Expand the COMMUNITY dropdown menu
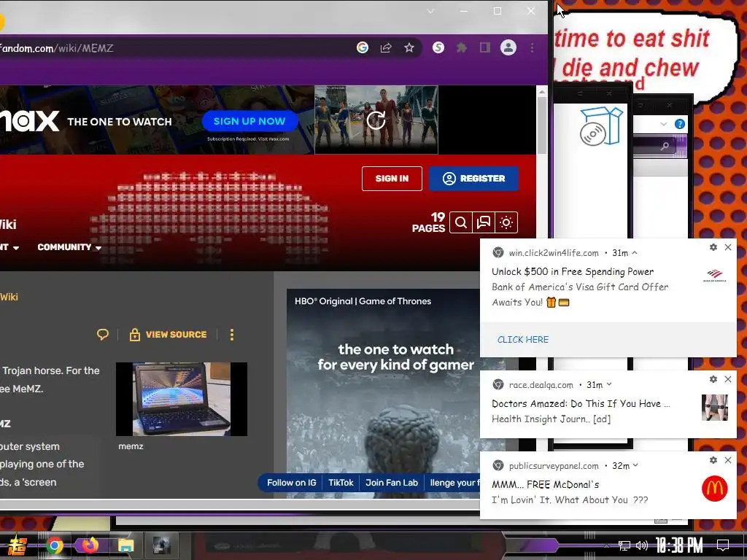This screenshot has height=560, width=747. click(69, 247)
